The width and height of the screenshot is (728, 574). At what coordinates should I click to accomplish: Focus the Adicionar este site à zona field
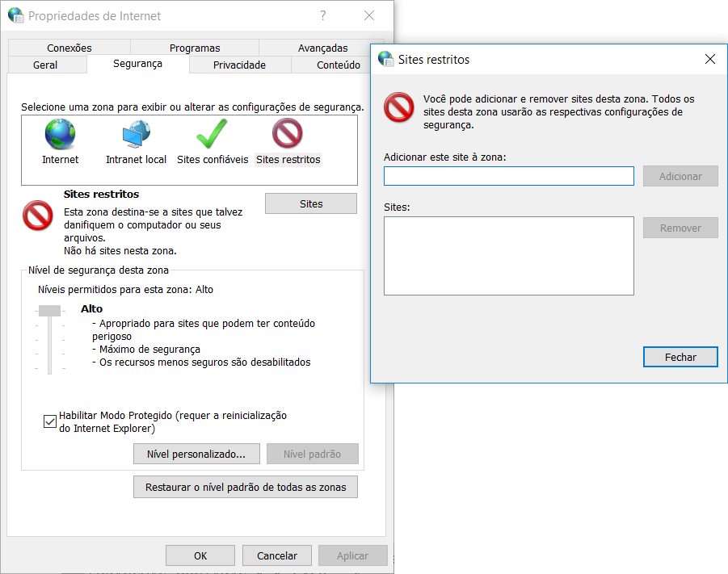[x=508, y=176]
